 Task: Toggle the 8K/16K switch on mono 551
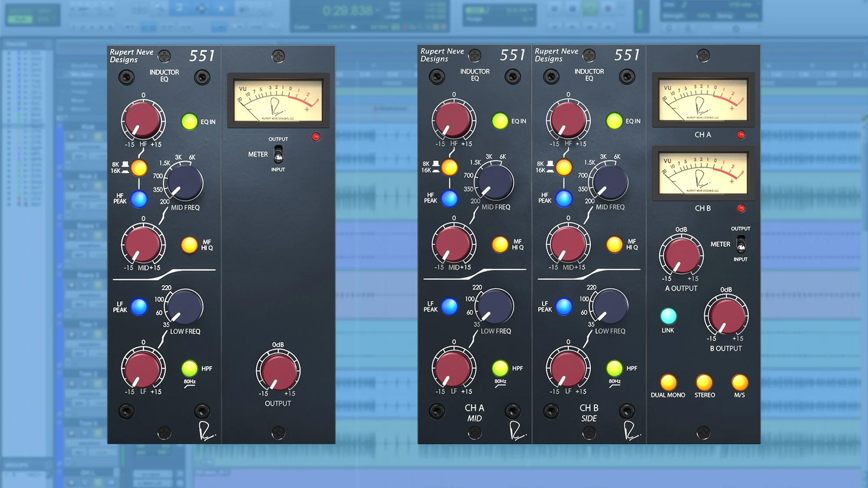pyautogui.click(x=139, y=168)
